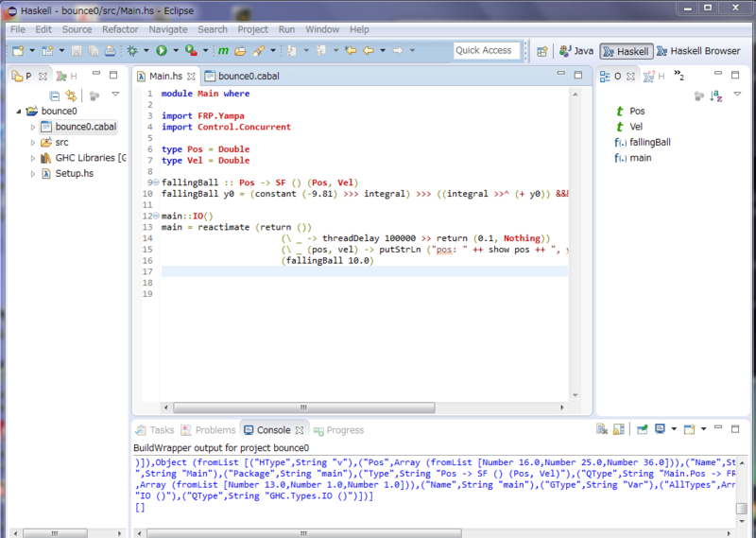Switch to the Tasks tab
Screen dimensions: 756x538
click(155, 430)
